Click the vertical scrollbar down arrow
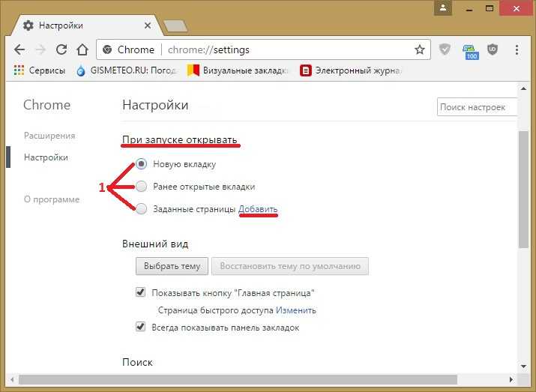 [x=523, y=366]
